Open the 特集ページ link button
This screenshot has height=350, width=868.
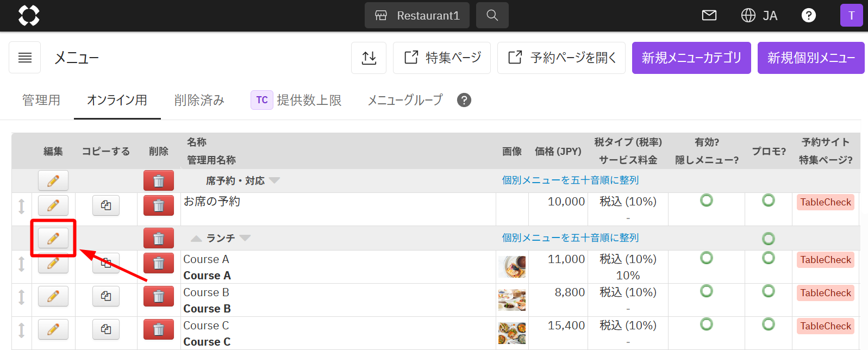[x=442, y=58]
